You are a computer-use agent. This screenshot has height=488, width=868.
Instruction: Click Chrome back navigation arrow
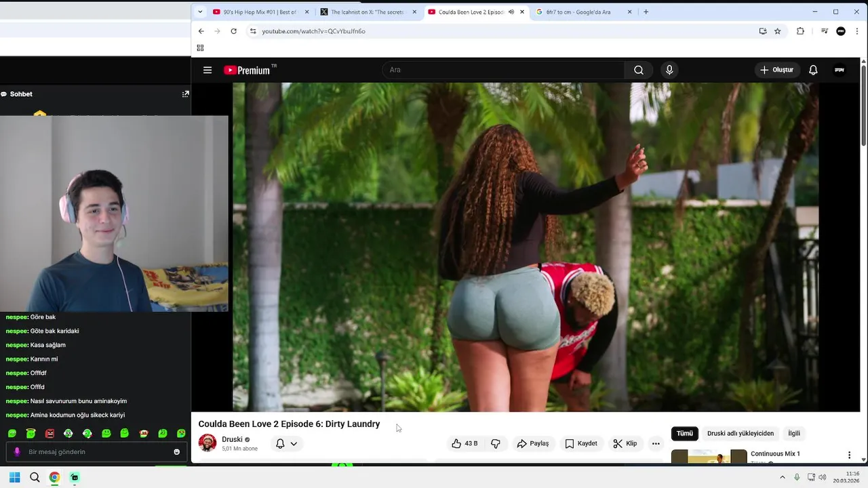pyautogui.click(x=201, y=31)
